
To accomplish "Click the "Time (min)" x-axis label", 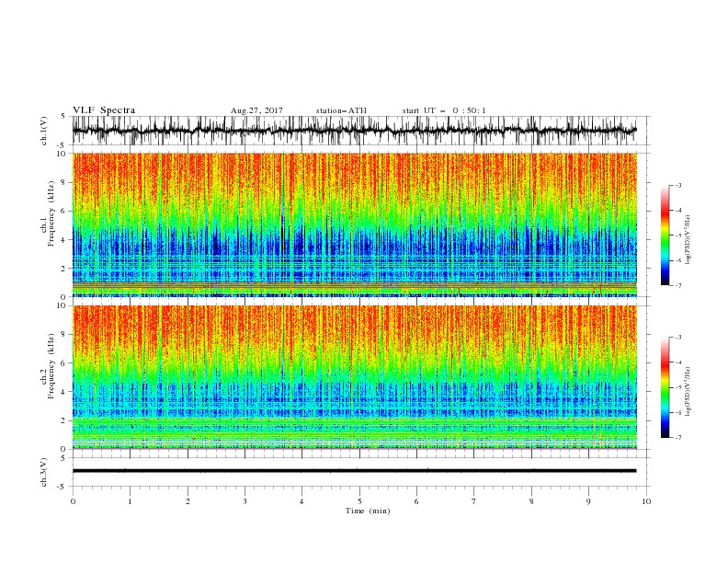I will point(368,511).
